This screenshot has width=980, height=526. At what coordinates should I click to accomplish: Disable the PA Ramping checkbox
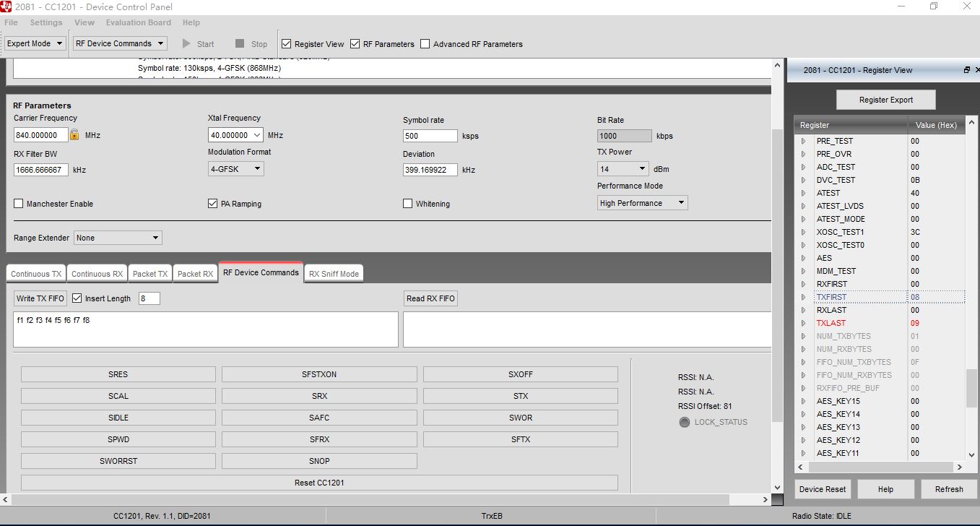coord(213,204)
